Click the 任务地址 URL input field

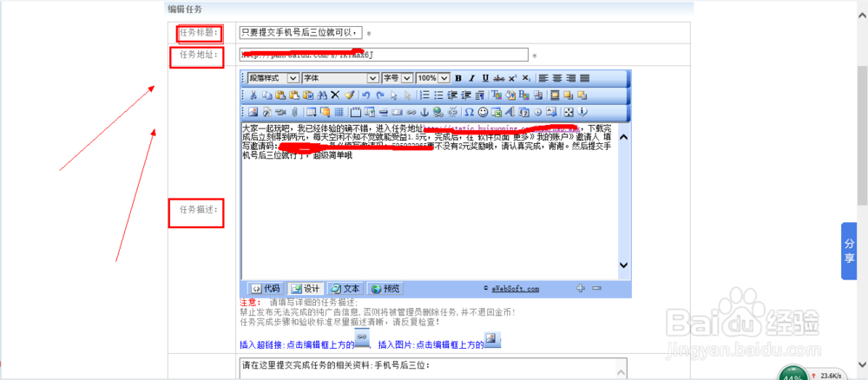click(x=384, y=54)
